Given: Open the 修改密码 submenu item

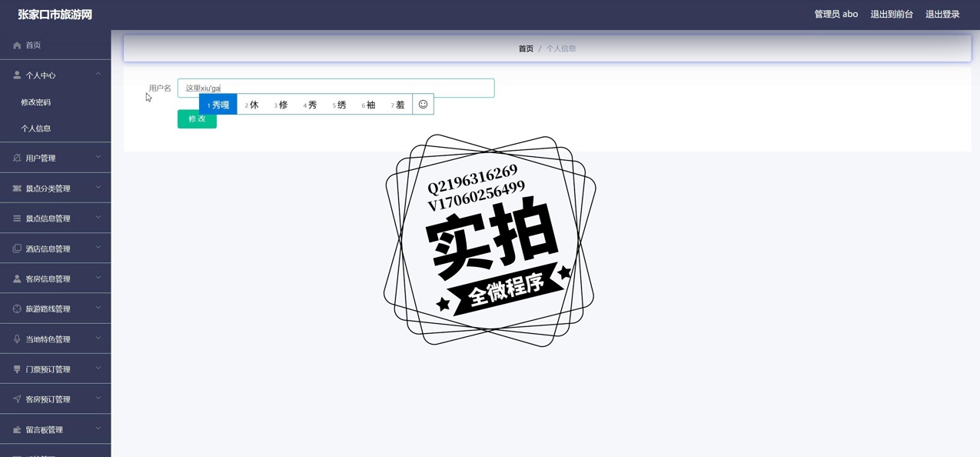Looking at the screenshot, I should 36,102.
